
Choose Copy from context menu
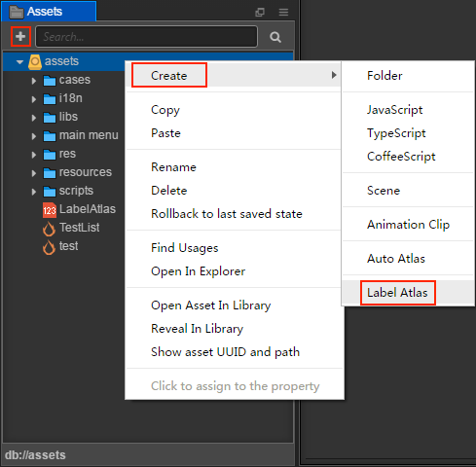233,110
